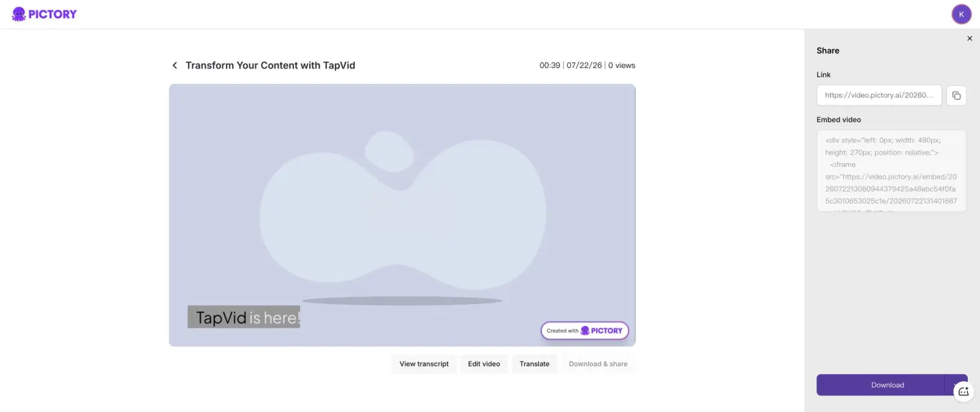
Task: Click the 0 views text
Action: (622, 65)
